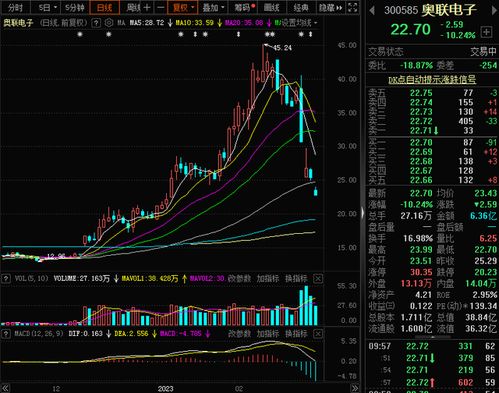Switch to the 周线 weekly chart tab
Screen dimensions: 499x393
tap(134, 7)
